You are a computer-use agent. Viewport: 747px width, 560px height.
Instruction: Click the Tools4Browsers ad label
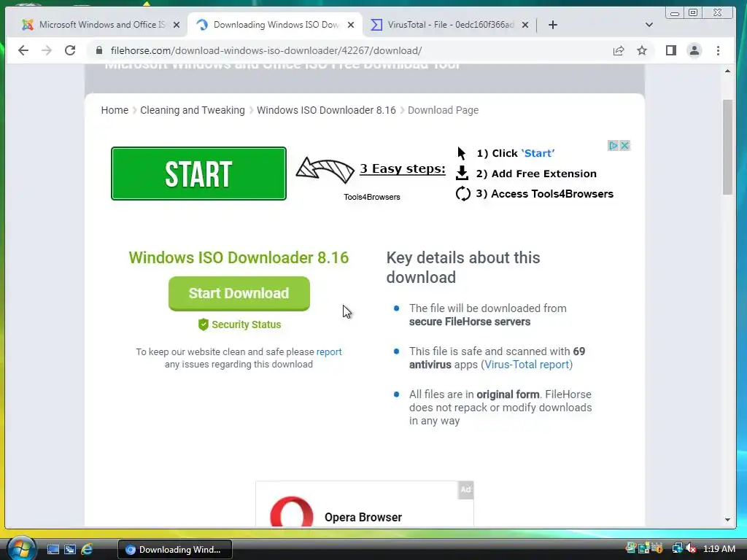click(372, 197)
